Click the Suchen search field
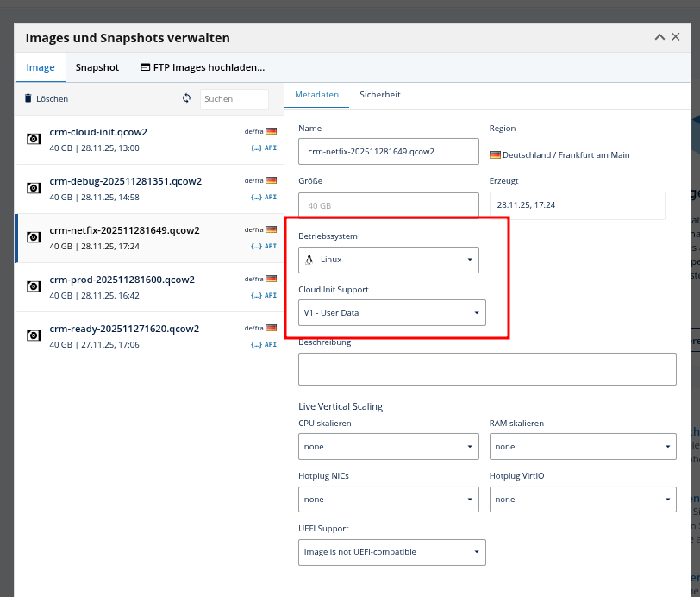Image resolution: width=700 pixels, height=597 pixels. click(x=234, y=98)
